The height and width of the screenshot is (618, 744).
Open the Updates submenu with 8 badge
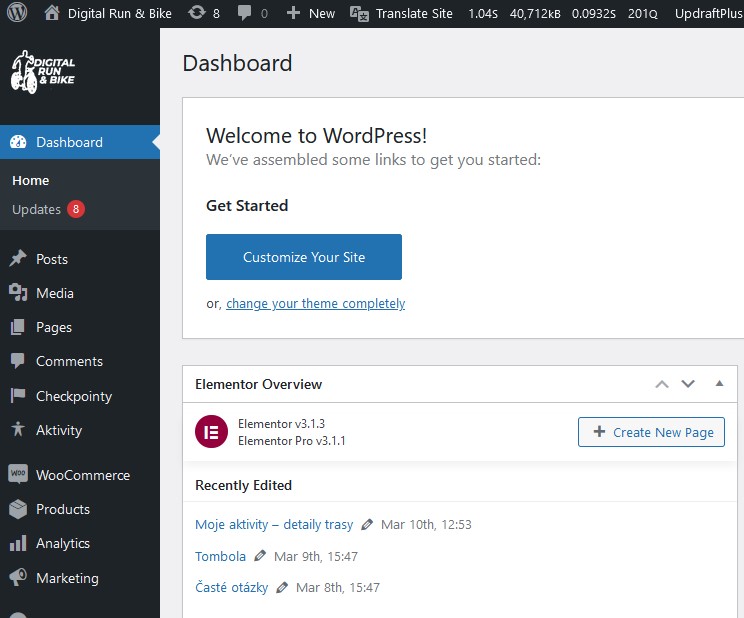point(48,209)
